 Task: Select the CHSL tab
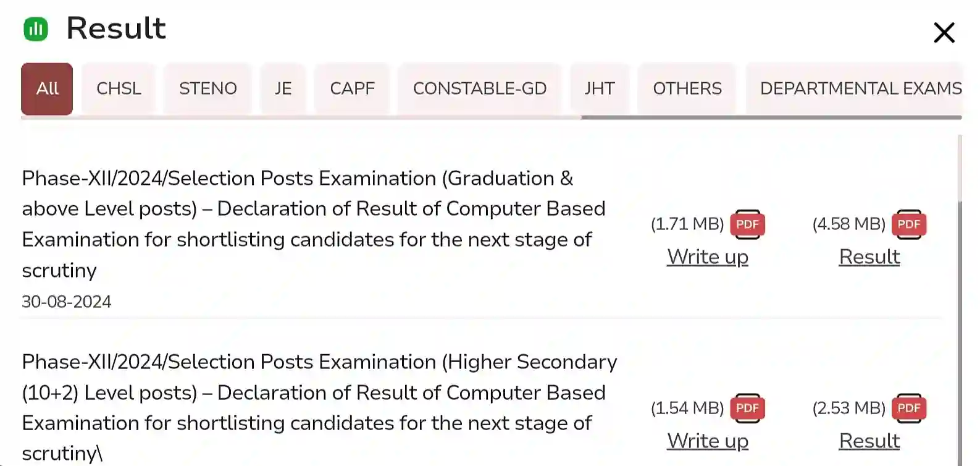click(118, 88)
